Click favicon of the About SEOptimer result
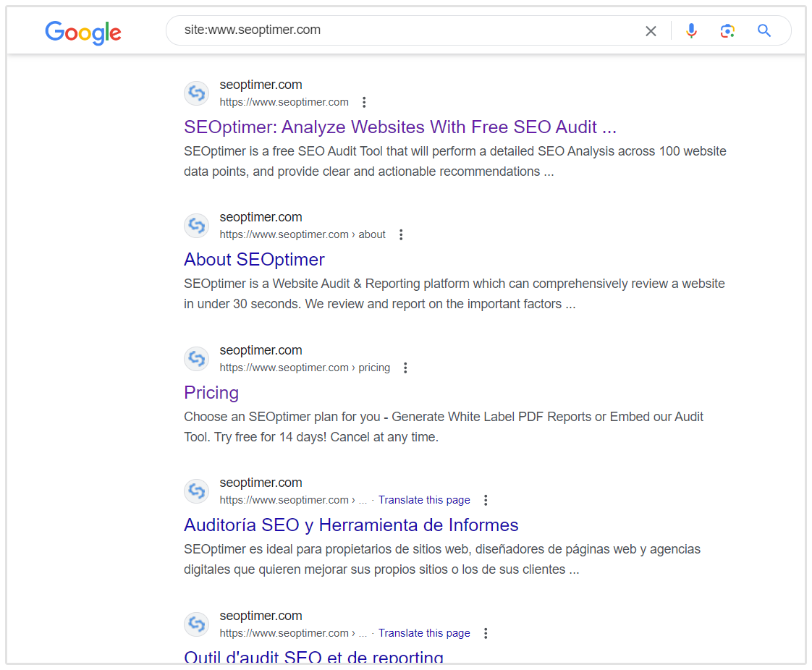 (x=196, y=226)
